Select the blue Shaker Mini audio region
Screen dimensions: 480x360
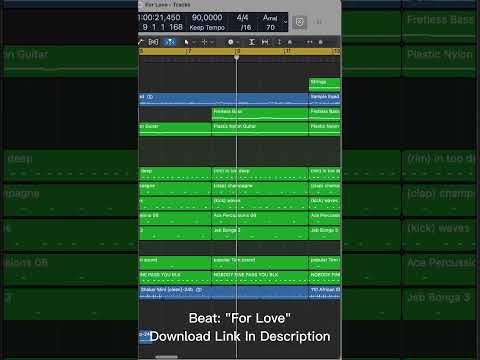(223, 292)
